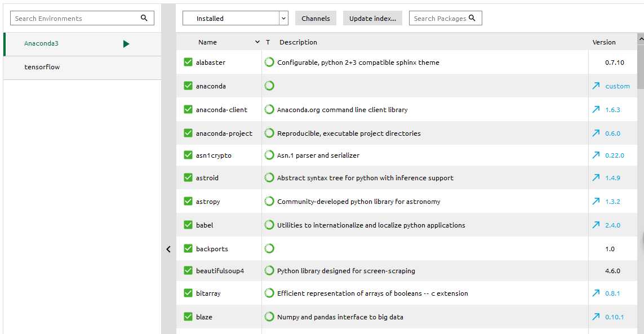Click the Description column header
Screen dimensions: 644x334
pyautogui.click(x=298, y=42)
